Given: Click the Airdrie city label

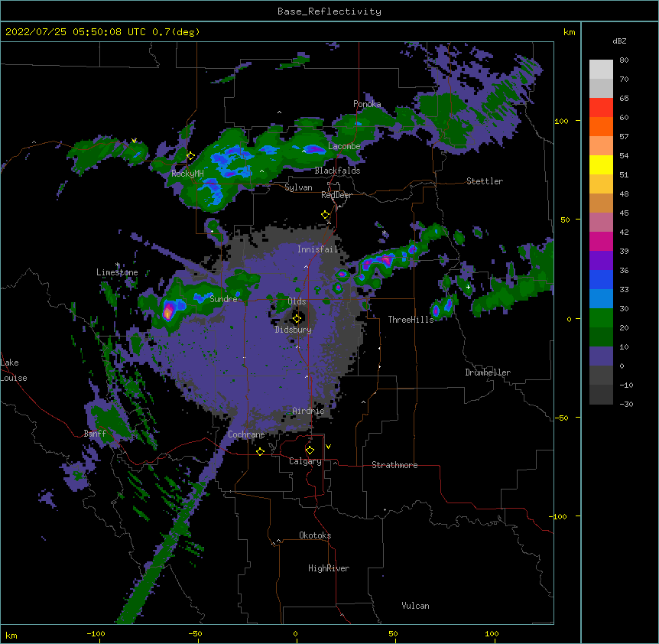Looking at the screenshot, I should click(x=309, y=411).
